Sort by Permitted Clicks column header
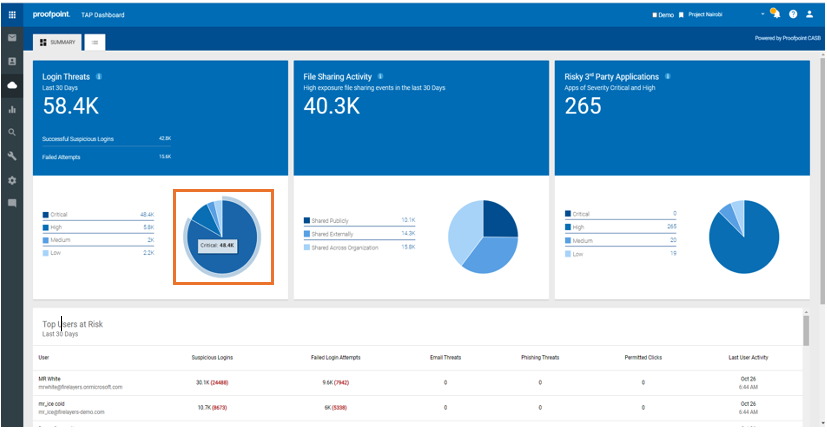This screenshot has height=436, width=827. (x=643, y=357)
